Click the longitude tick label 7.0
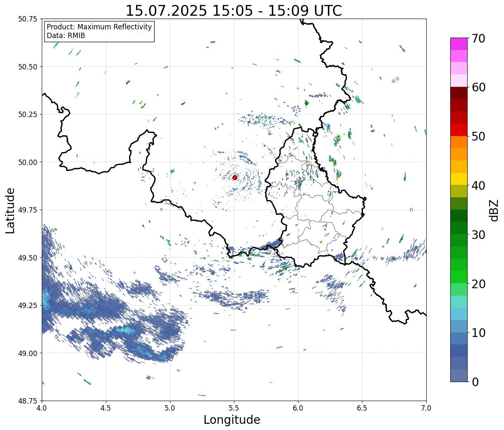This screenshot has height=430, width=504. point(426,408)
